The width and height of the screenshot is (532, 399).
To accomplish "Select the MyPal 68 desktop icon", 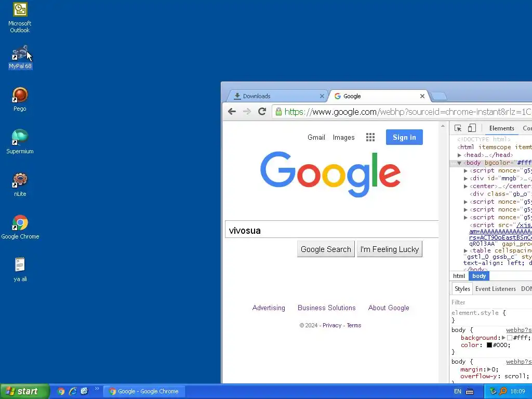I will point(20,57).
